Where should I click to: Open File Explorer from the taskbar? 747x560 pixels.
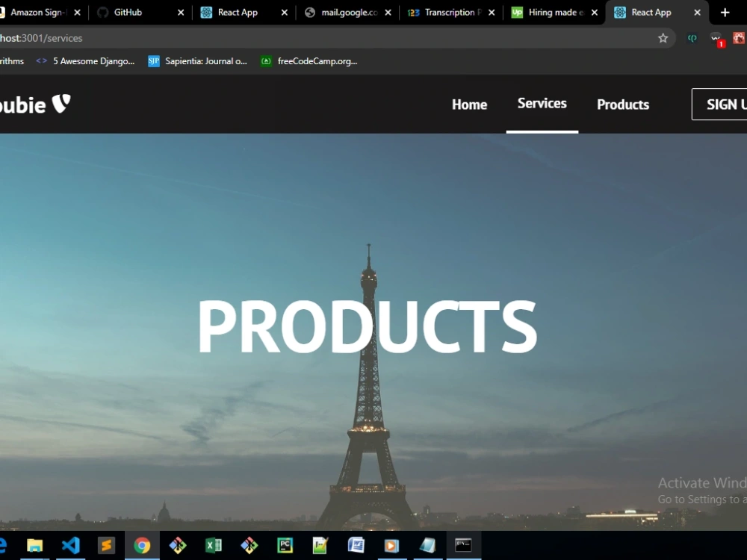click(x=35, y=545)
